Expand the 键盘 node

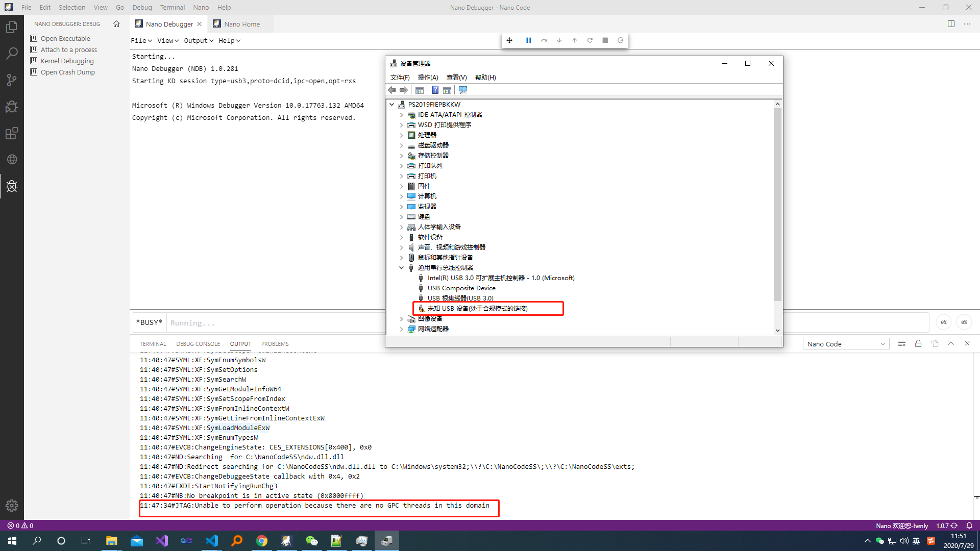(402, 217)
